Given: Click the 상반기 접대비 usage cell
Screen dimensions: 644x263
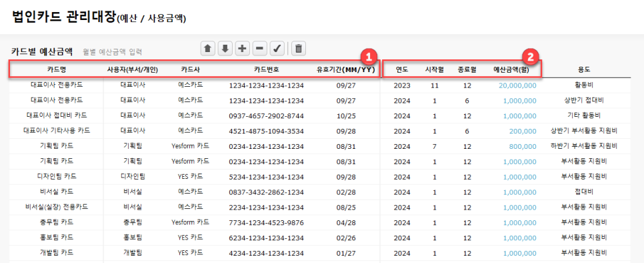Looking at the screenshot, I should tap(584, 100).
